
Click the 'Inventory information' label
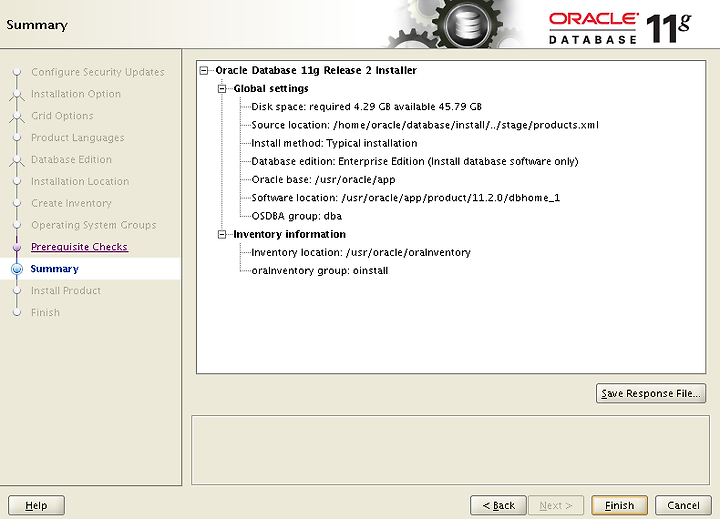pos(289,234)
